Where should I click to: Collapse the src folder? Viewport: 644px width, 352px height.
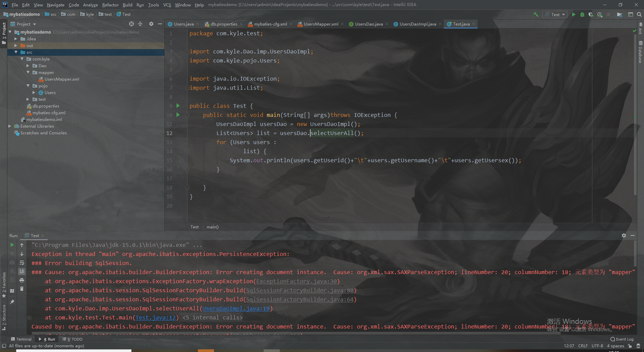click(x=16, y=52)
